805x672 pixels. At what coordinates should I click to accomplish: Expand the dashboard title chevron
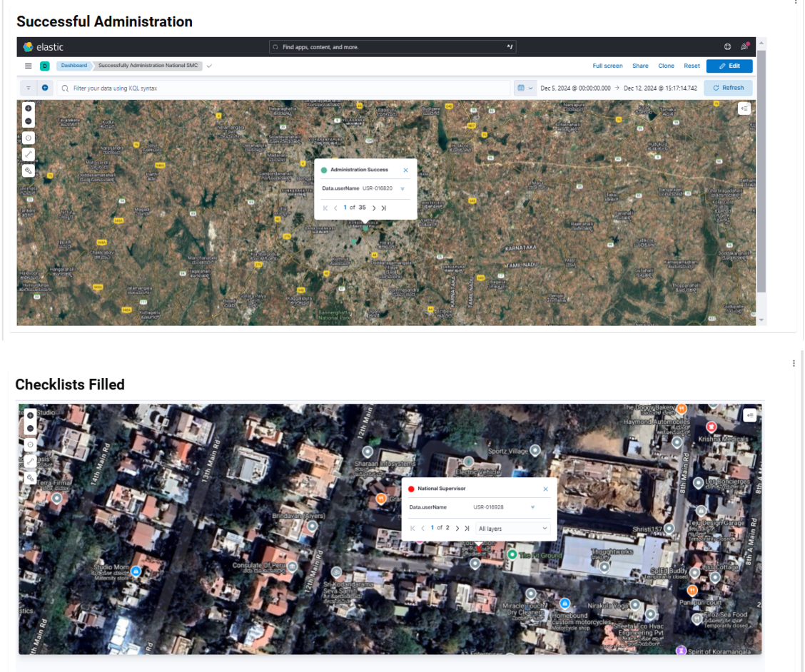(x=209, y=66)
